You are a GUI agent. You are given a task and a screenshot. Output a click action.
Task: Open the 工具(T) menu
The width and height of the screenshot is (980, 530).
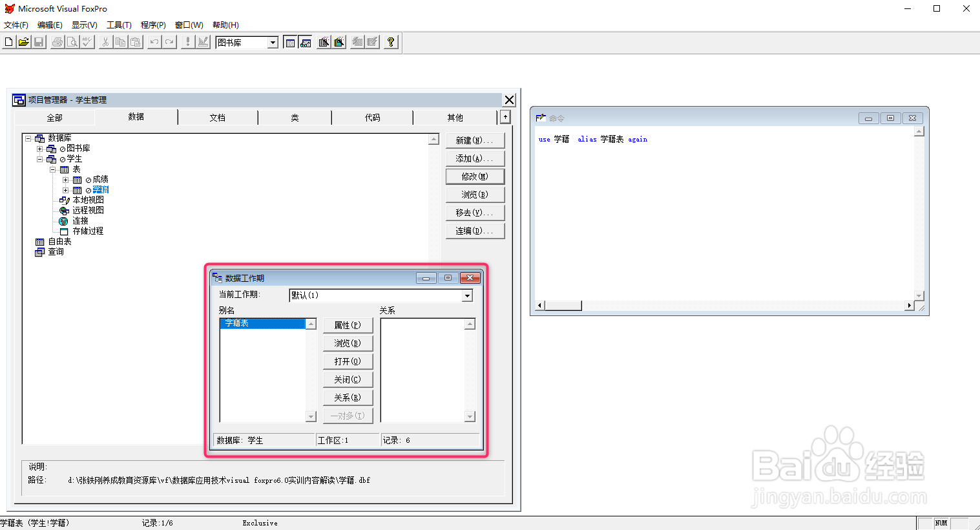point(119,25)
